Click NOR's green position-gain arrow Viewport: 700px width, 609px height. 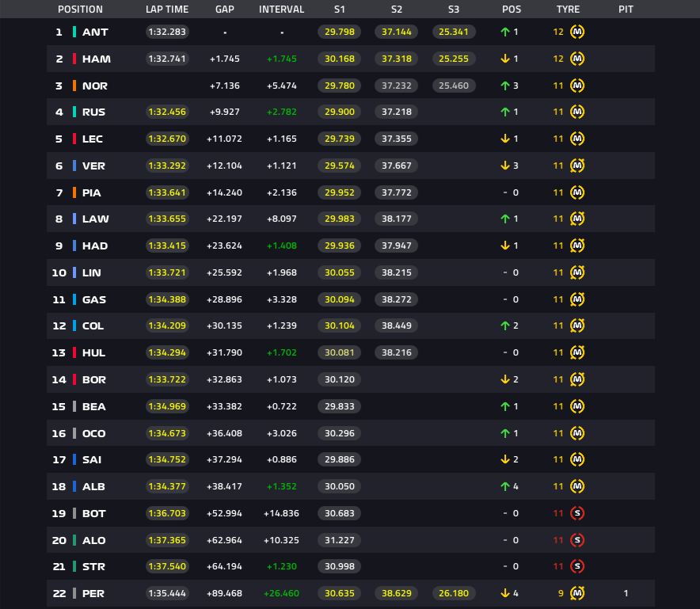tap(505, 86)
